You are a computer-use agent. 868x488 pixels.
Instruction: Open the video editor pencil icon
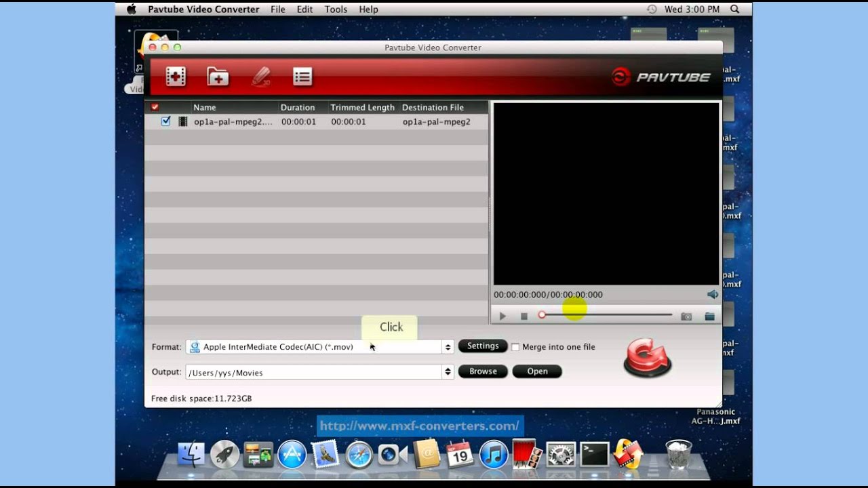click(x=261, y=77)
